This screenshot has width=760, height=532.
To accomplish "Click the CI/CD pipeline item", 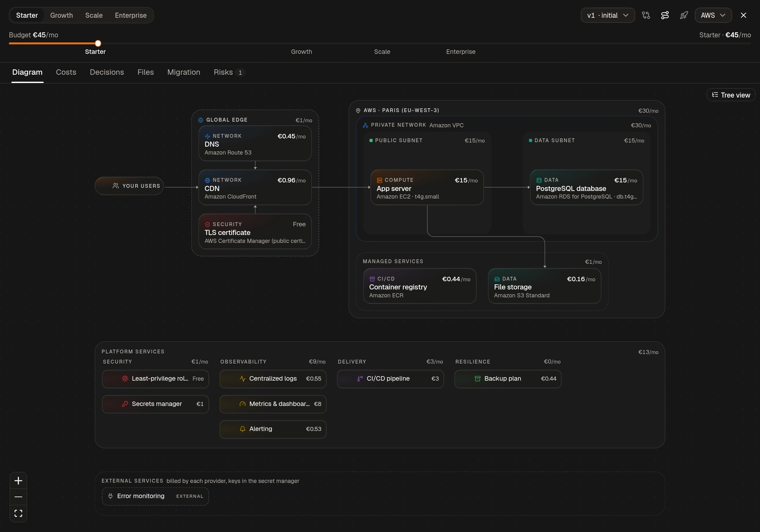I will pyautogui.click(x=390, y=379).
